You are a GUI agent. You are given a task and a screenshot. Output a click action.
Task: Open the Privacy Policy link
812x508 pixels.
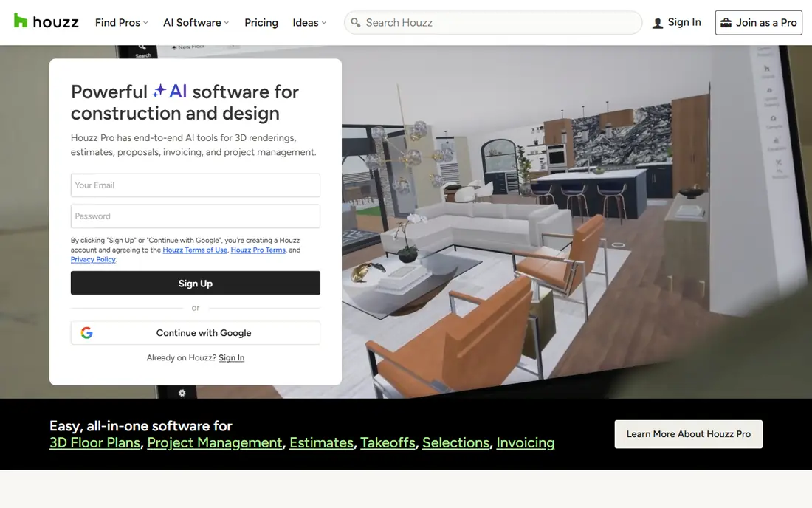click(x=93, y=259)
